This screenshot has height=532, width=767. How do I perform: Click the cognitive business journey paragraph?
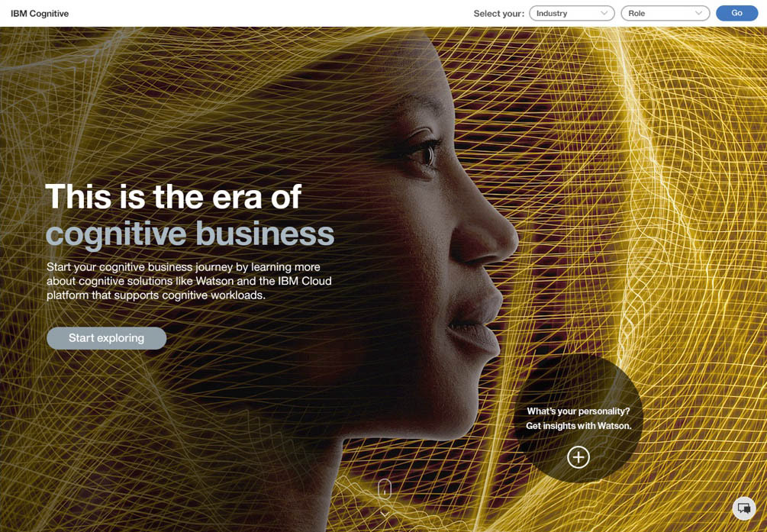click(189, 281)
